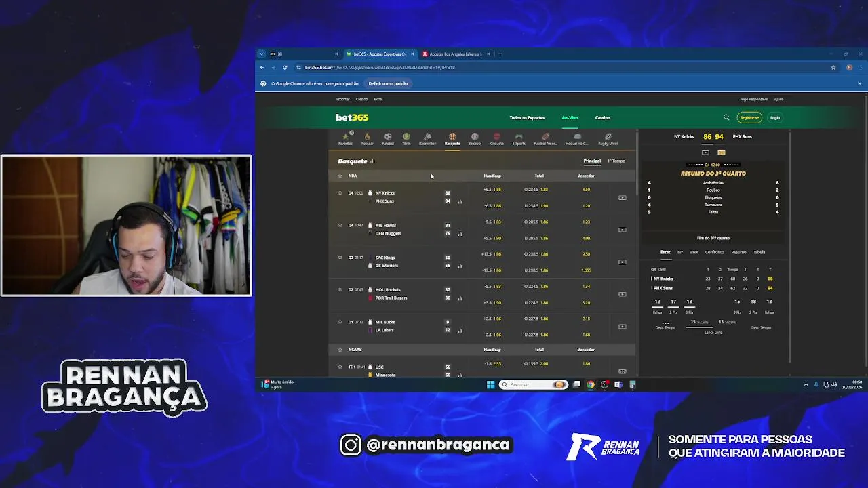This screenshot has width=868, height=488.
Task: Open stats chart for SAC Kings game
Action: point(460,266)
